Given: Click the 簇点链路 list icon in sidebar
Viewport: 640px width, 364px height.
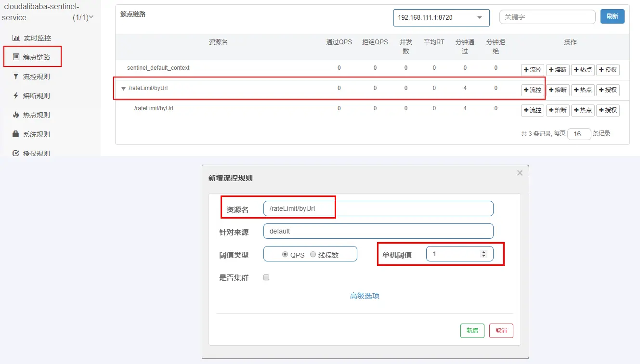Looking at the screenshot, I should point(16,57).
